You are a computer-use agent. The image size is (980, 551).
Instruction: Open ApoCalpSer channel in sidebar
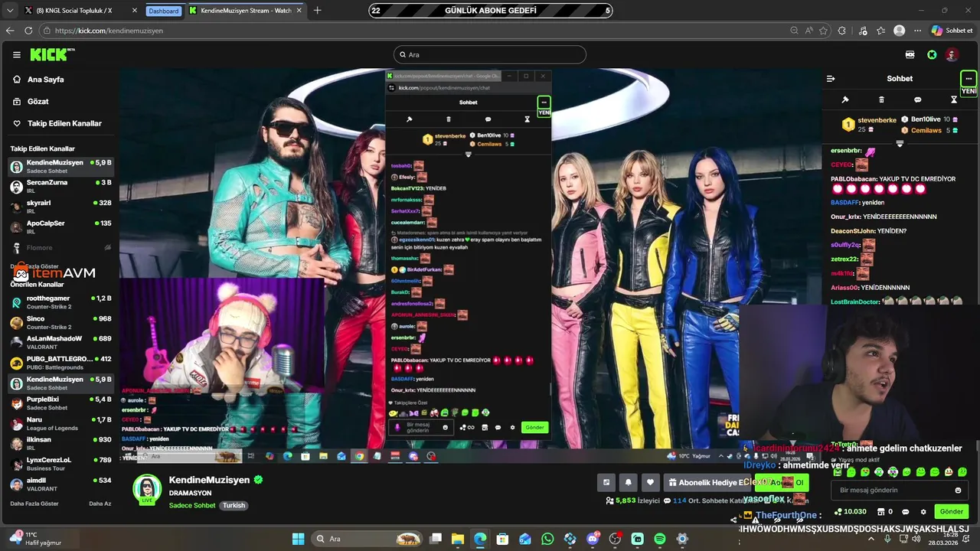pyautogui.click(x=60, y=227)
